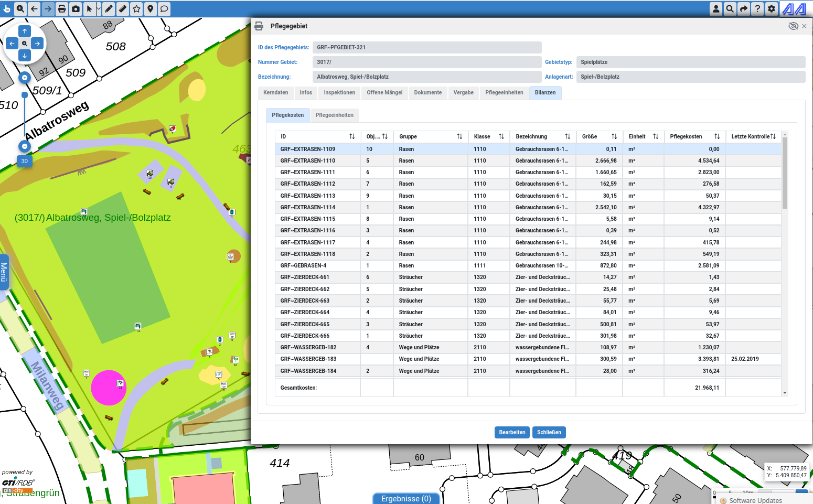Click the Bearbeiten button
This screenshot has height=504, width=813.
tap(512, 433)
